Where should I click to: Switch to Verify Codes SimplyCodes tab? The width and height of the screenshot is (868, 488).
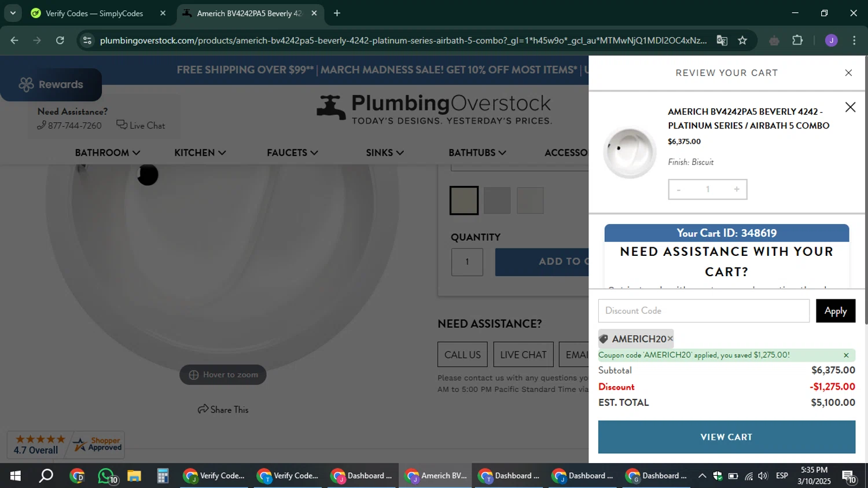point(94,13)
